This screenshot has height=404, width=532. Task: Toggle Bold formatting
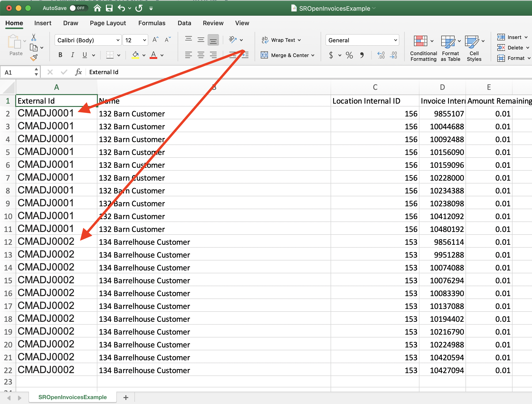(x=60, y=55)
